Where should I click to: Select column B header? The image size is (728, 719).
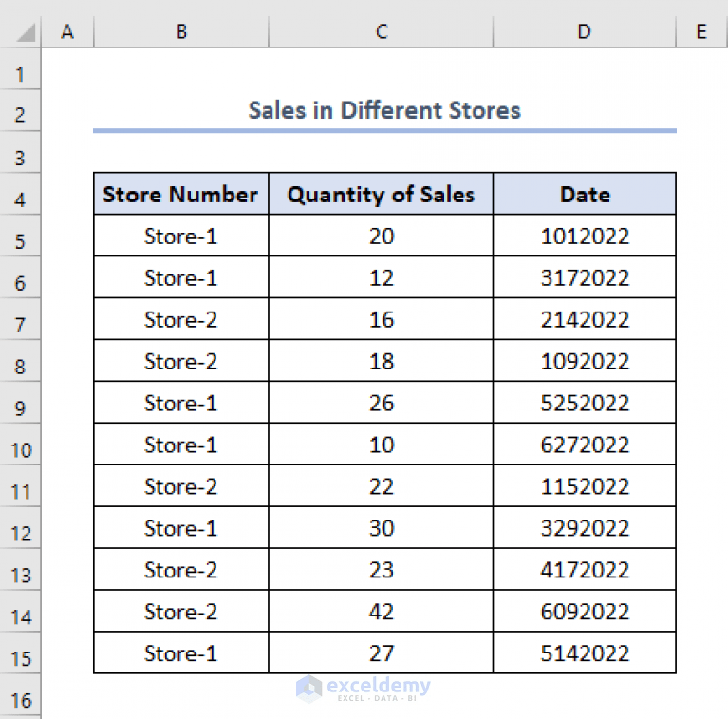(x=181, y=31)
